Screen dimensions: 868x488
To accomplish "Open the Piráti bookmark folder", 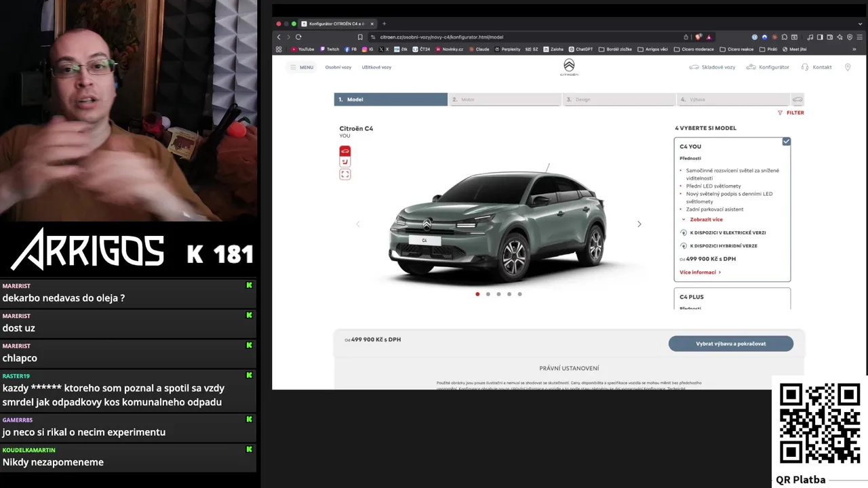I will click(768, 49).
